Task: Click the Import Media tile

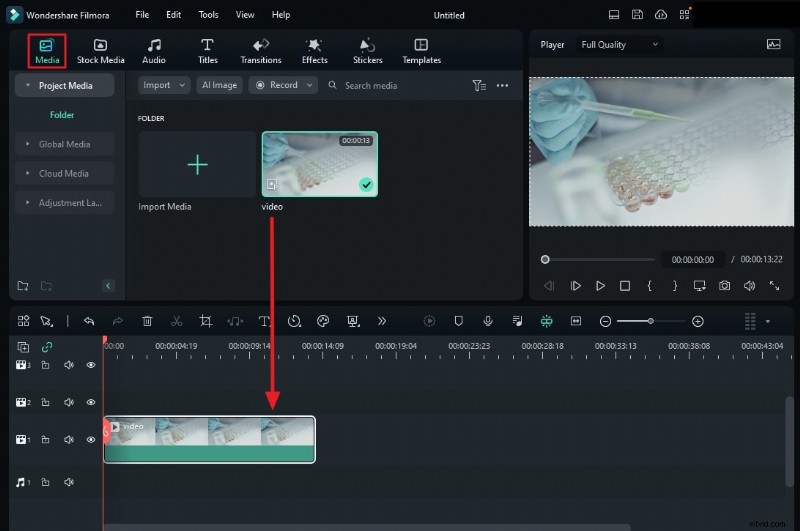Action: (x=197, y=165)
